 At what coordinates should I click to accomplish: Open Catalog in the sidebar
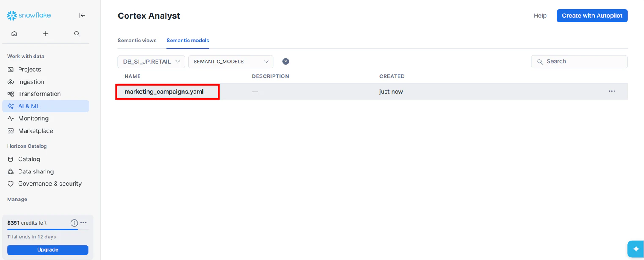tap(46, 159)
